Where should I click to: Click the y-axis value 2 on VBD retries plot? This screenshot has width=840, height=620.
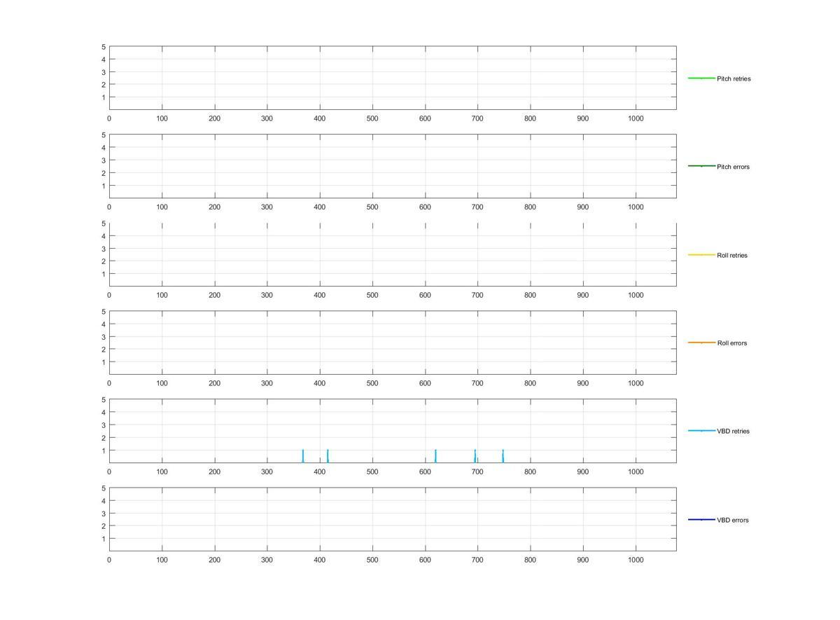click(x=104, y=438)
